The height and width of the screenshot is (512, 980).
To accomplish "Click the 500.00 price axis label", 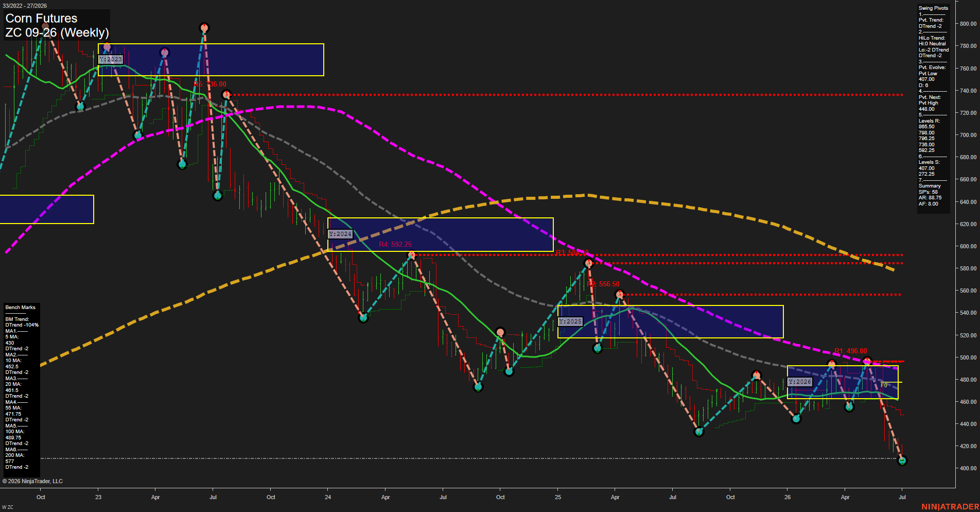I will pyautogui.click(x=968, y=357).
